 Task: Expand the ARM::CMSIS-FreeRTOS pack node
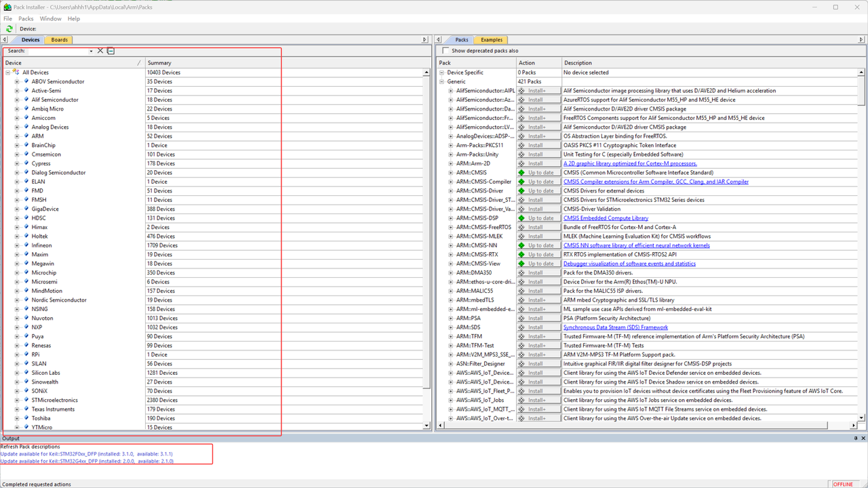(451, 227)
